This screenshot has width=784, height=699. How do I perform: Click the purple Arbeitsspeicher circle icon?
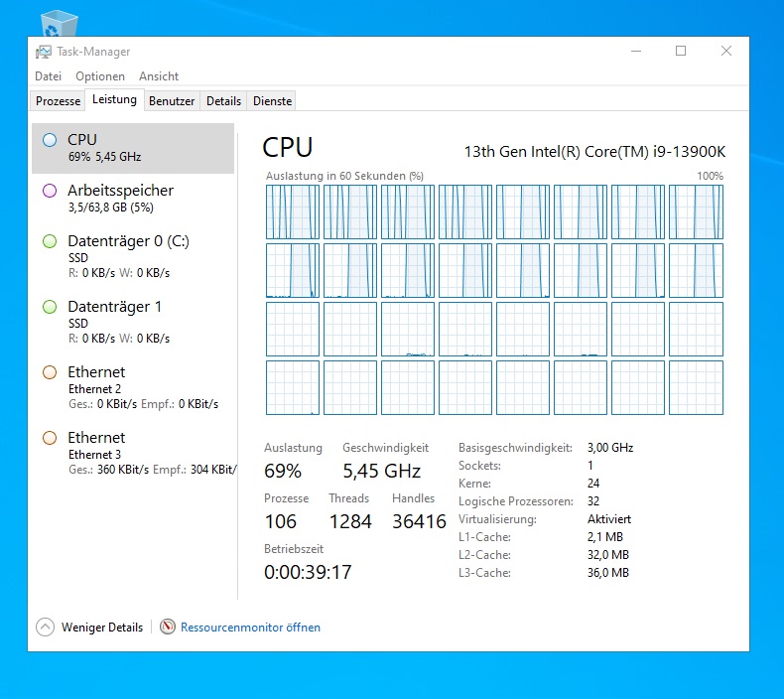(x=50, y=191)
